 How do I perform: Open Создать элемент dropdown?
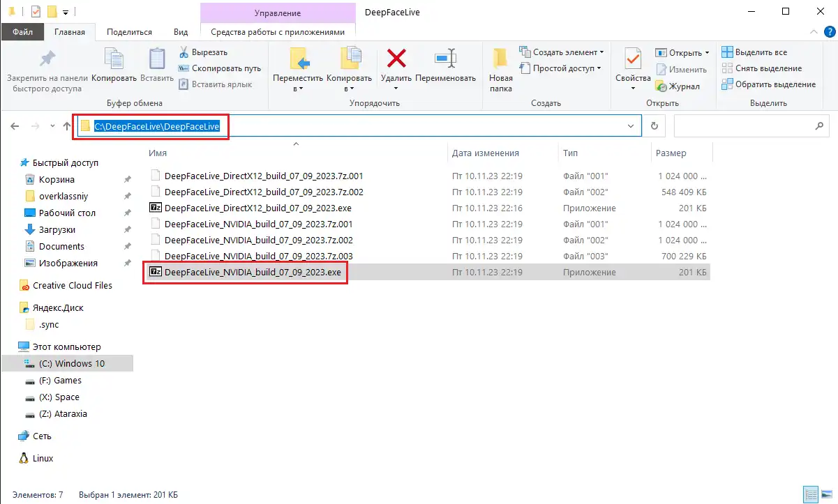coord(562,52)
